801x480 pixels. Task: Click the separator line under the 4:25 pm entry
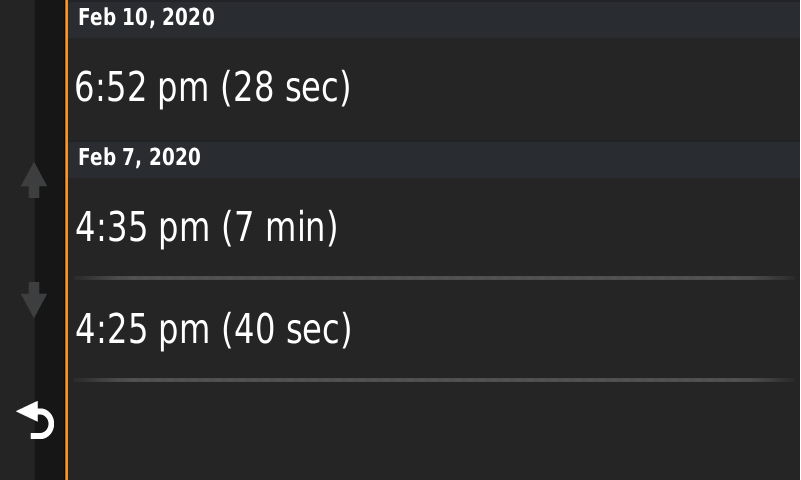(x=434, y=380)
